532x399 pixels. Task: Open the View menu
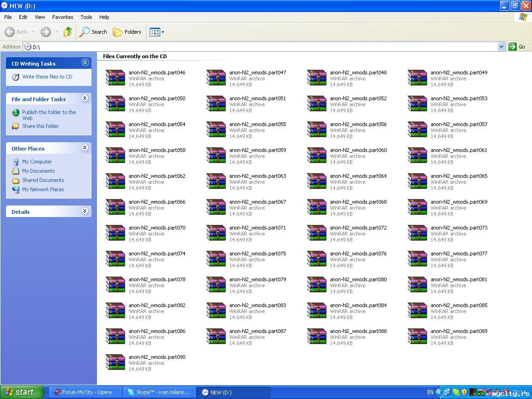coord(40,17)
